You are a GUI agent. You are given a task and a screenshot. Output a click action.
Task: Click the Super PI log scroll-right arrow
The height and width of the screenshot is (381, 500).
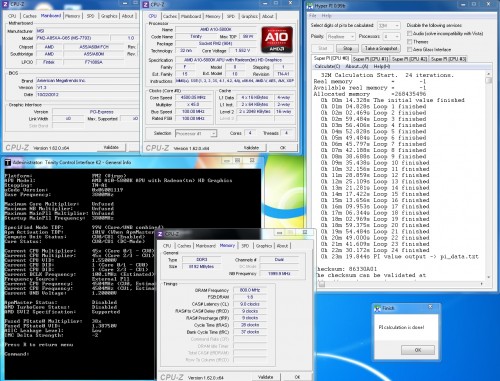pos(482,284)
